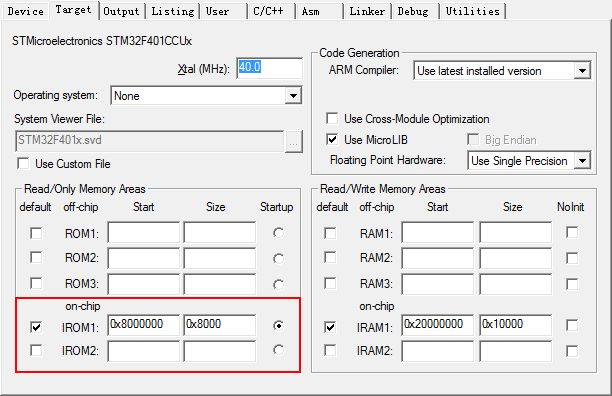This screenshot has height=396, width=612.
Task: Switch to the Output tab
Action: point(121,11)
